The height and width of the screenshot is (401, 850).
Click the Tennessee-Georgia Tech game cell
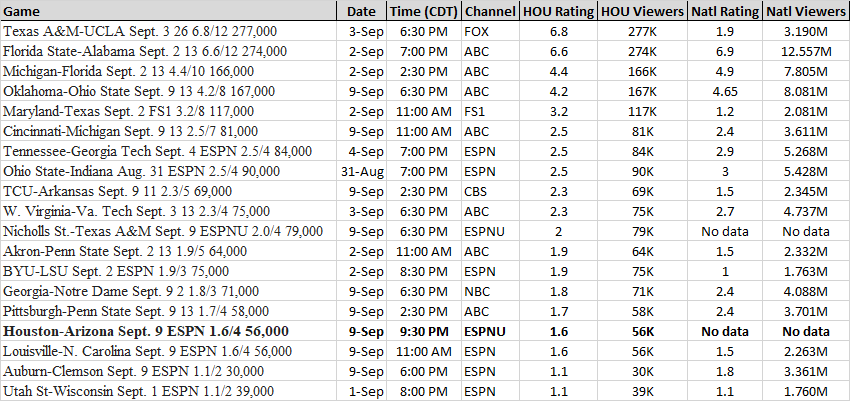pyautogui.click(x=168, y=152)
